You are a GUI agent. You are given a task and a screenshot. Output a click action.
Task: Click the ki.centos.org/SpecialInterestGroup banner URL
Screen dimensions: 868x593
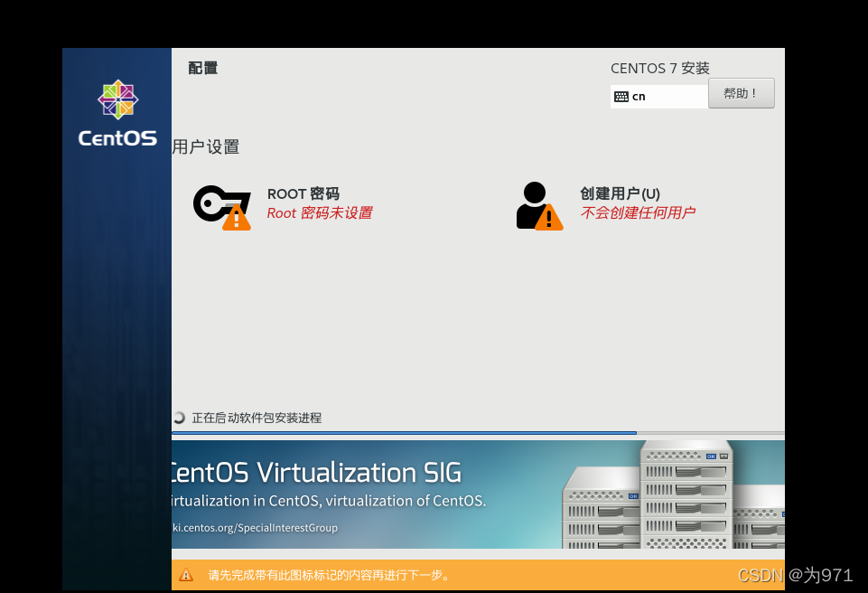point(256,528)
